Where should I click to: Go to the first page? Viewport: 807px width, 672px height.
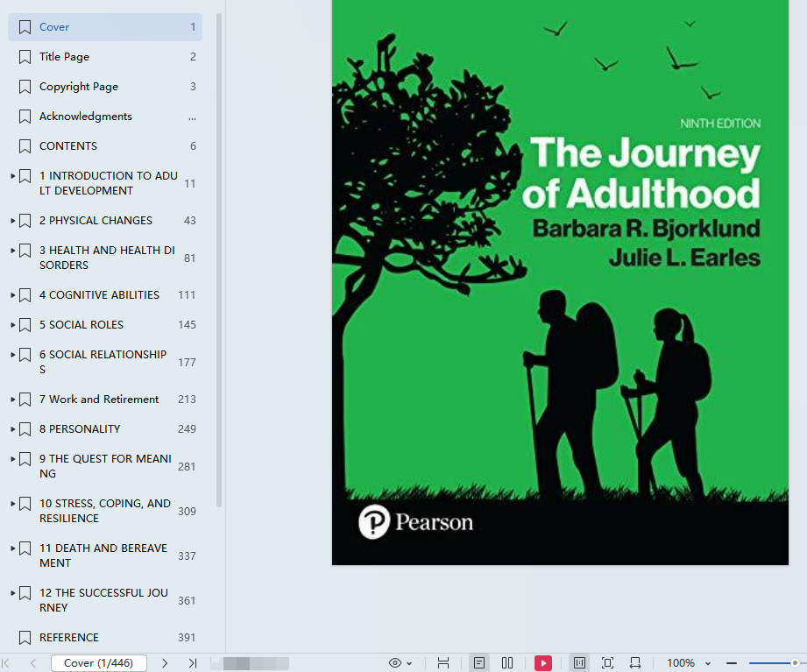6,662
